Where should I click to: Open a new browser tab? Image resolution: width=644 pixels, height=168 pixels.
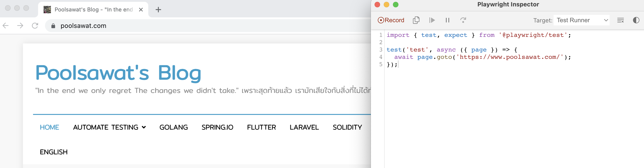click(158, 10)
